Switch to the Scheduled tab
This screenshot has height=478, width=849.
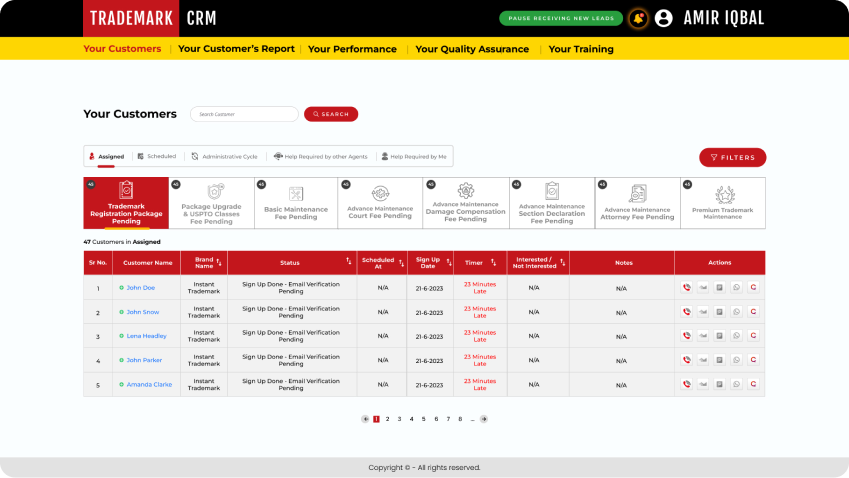click(x=156, y=156)
